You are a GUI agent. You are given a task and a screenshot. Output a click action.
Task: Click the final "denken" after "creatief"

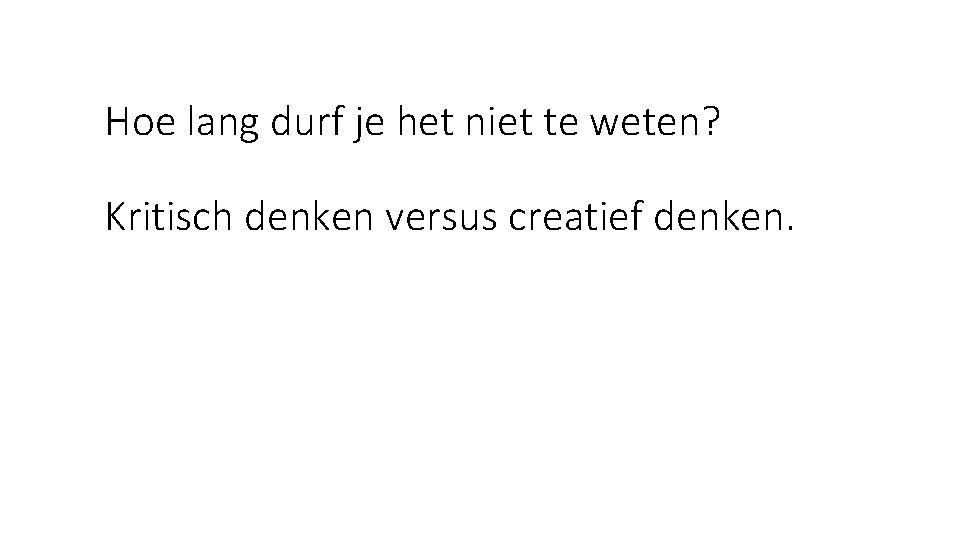(718, 216)
